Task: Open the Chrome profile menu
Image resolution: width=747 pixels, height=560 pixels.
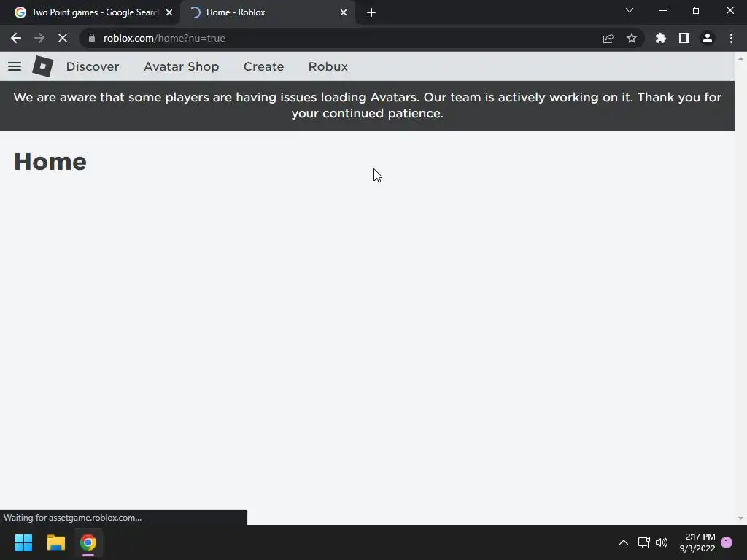Action: (708, 38)
